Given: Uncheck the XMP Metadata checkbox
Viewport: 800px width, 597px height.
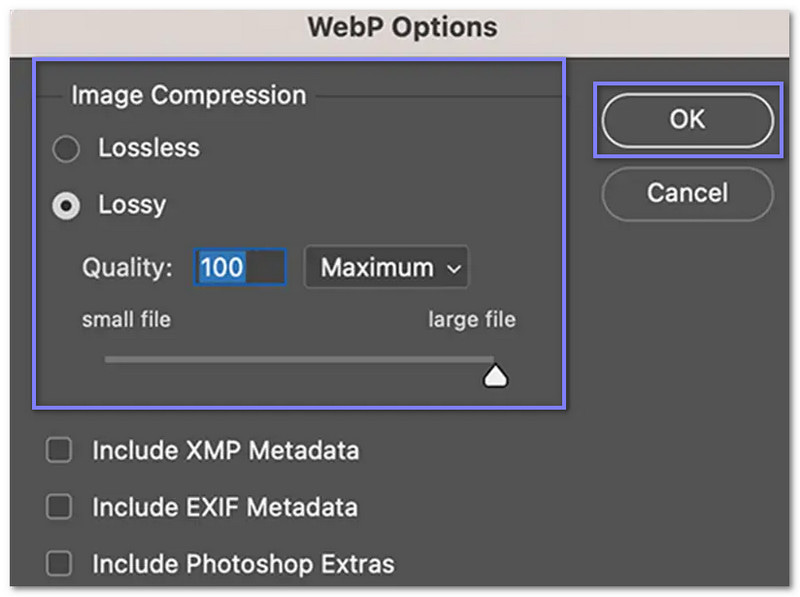Looking at the screenshot, I should pos(57,451).
